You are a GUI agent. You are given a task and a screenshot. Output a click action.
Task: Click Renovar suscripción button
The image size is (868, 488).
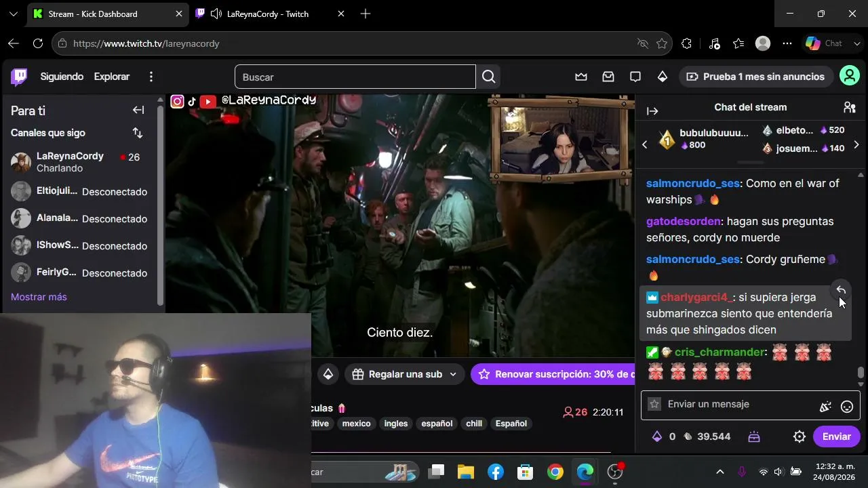[552, 374]
